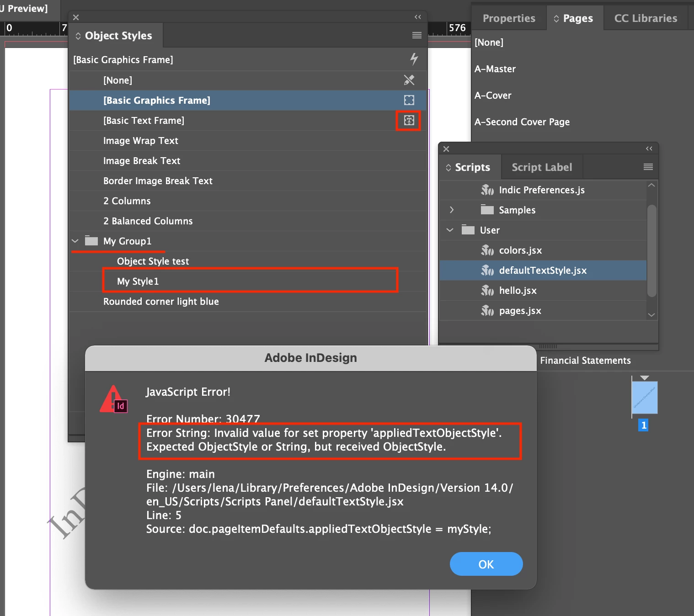The image size is (694, 616).
Task: Select the My Style1 object style
Action: tap(247, 281)
